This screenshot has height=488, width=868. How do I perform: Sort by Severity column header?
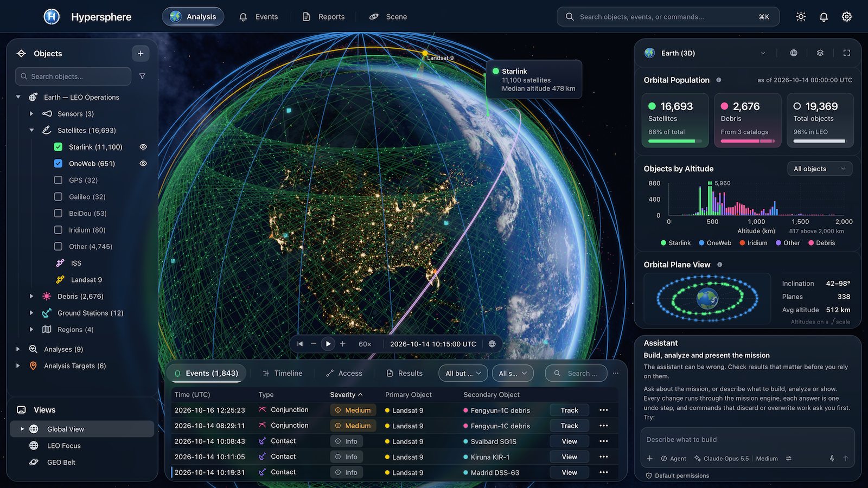pos(346,395)
